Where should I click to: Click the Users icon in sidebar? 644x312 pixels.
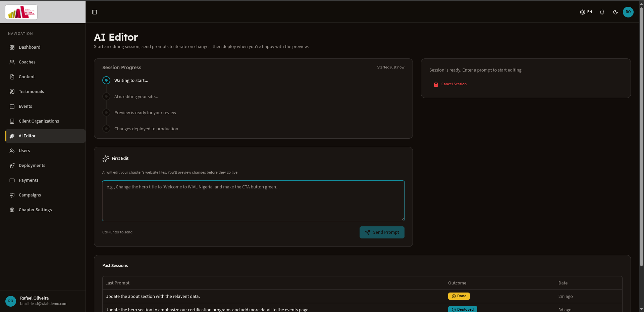tap(12, 151)
